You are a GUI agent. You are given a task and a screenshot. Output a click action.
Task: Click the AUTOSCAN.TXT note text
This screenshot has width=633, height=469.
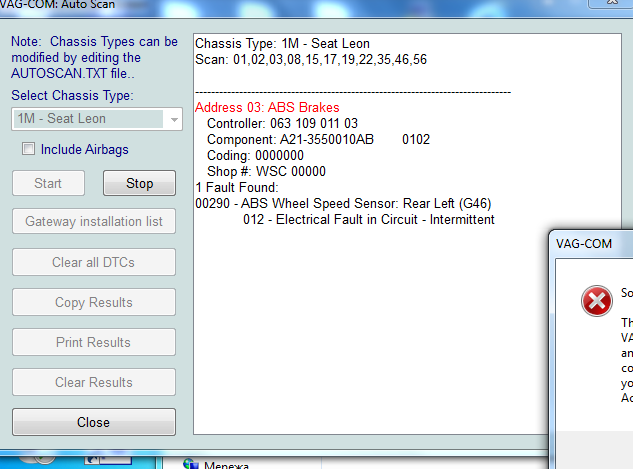coord(94,57)
